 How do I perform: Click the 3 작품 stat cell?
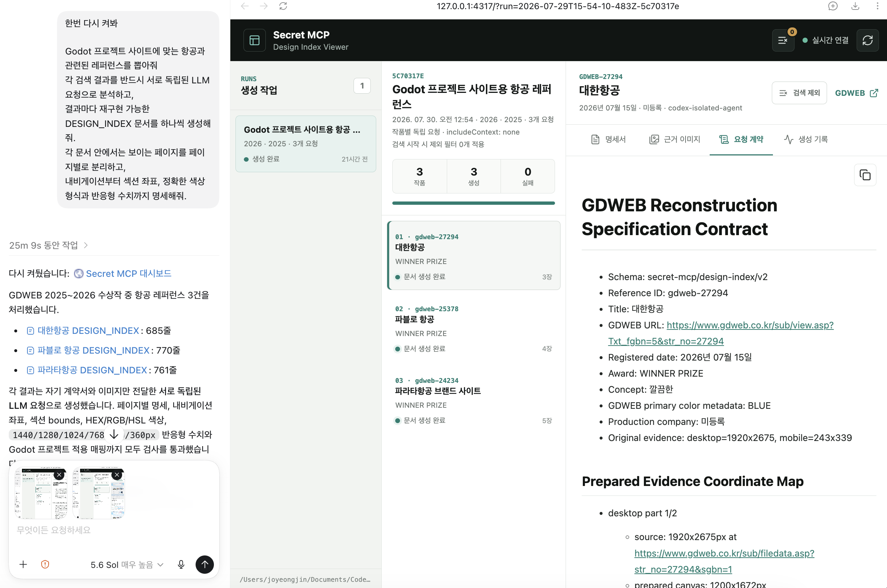(419, 176)
